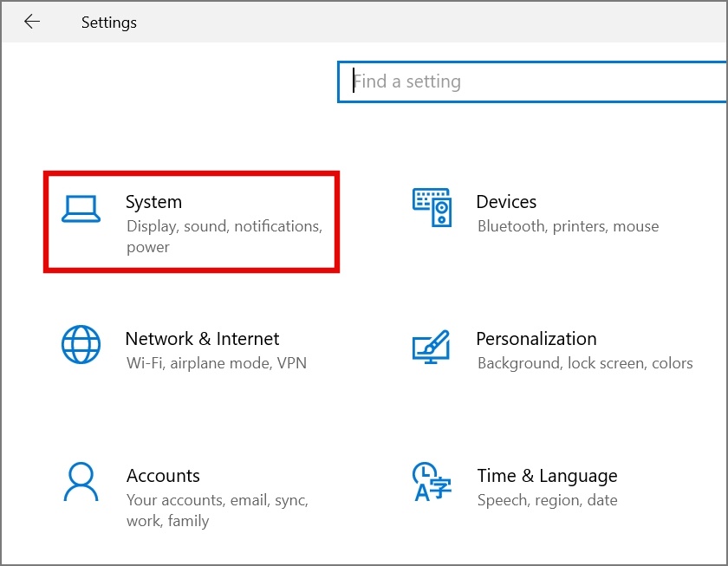Image resolution: width=728 pixels, height=566 pixels.
Task: Select Background, lock screen, colors description
Action: (x=585, y=363)
